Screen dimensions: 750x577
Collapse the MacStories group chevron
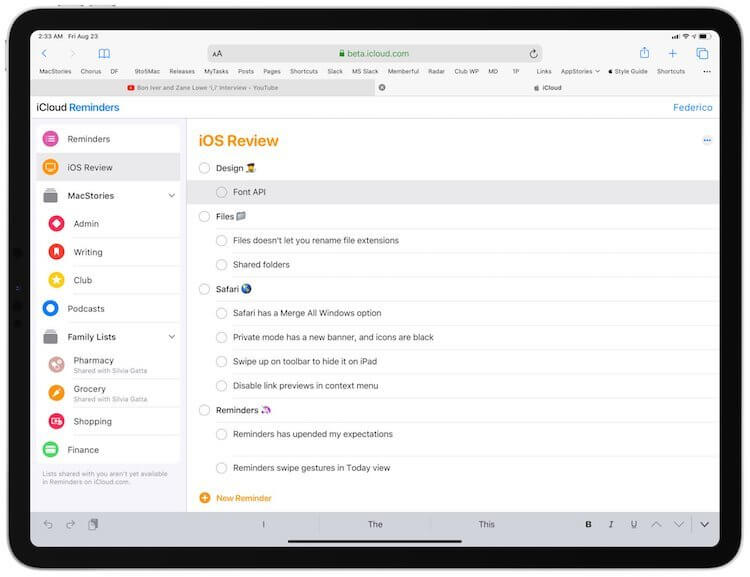(x=172, y=196)
